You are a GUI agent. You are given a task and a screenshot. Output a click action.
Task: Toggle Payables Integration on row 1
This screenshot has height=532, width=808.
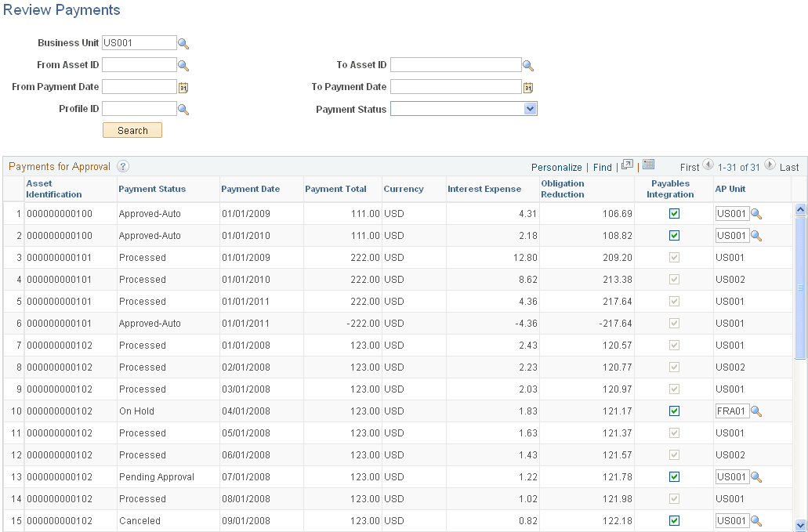674,213
